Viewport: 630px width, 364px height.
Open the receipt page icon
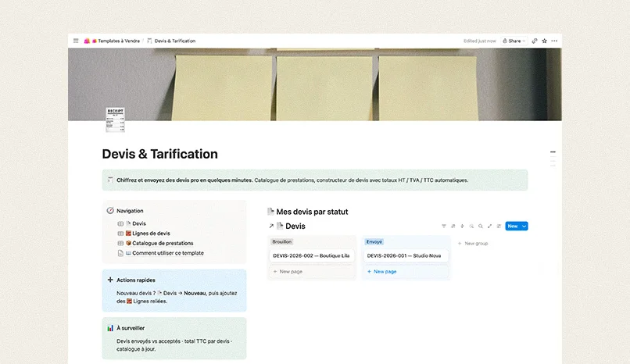click(x=116, y=120)
